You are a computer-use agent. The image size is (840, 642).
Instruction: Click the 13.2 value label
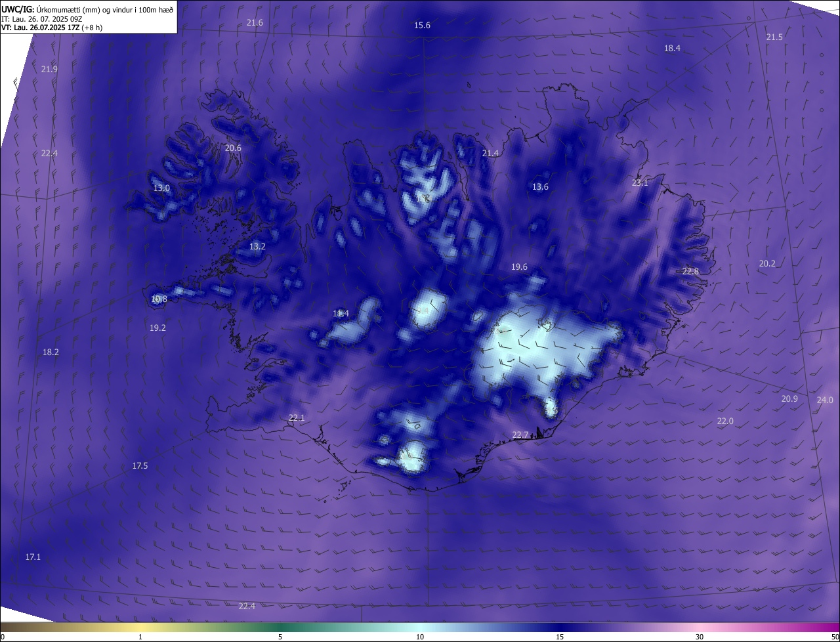257,246
